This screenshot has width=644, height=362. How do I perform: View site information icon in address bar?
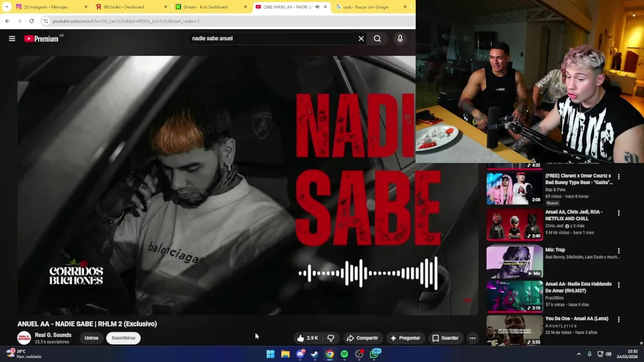[45, 21]
